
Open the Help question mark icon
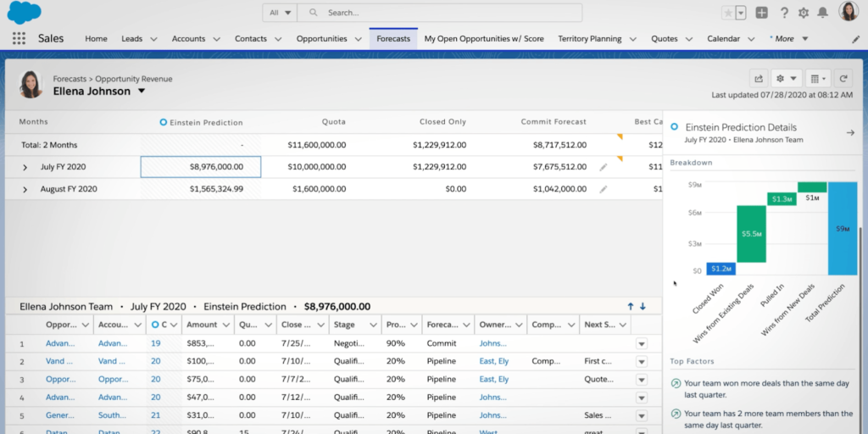pos(784,13)
